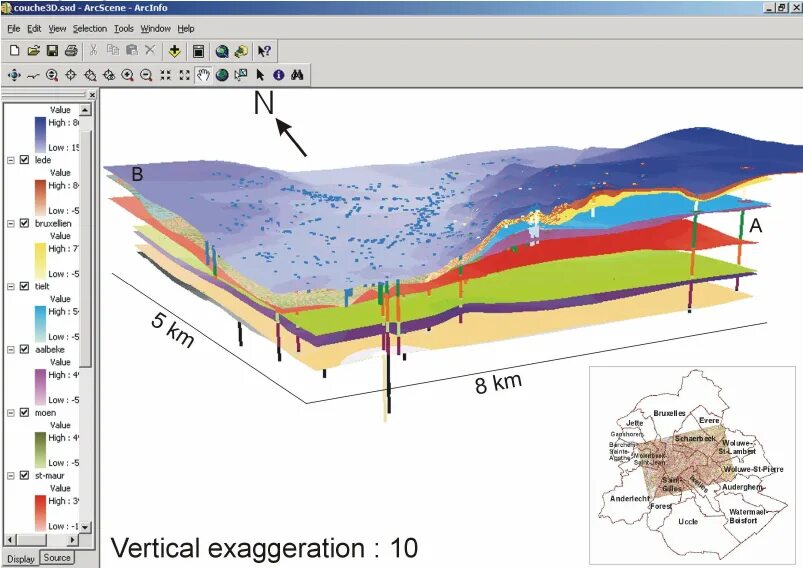This screenshot has height=568, width=803.
Task: Collapse the moen layer legend
Action: [x=10, y=412]
